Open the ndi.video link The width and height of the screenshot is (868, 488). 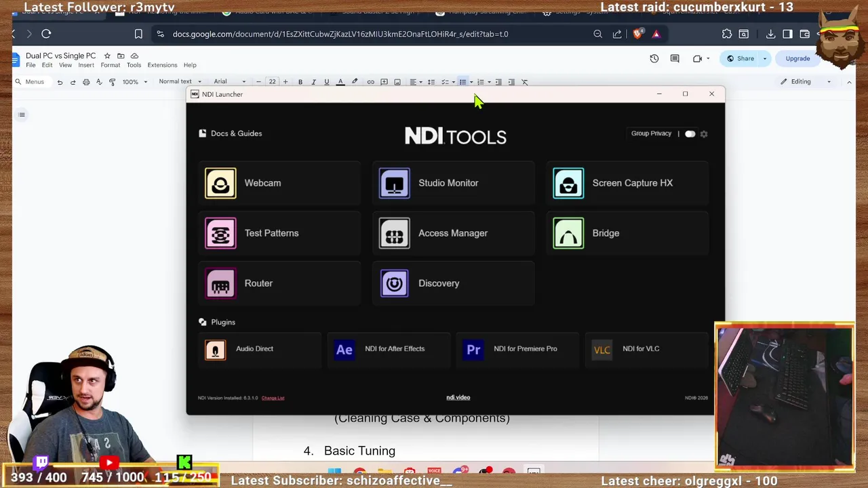458,397
